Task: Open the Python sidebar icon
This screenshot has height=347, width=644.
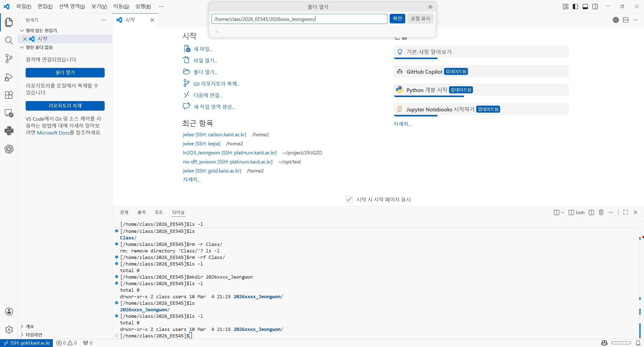Action: [x=9, y=131]
